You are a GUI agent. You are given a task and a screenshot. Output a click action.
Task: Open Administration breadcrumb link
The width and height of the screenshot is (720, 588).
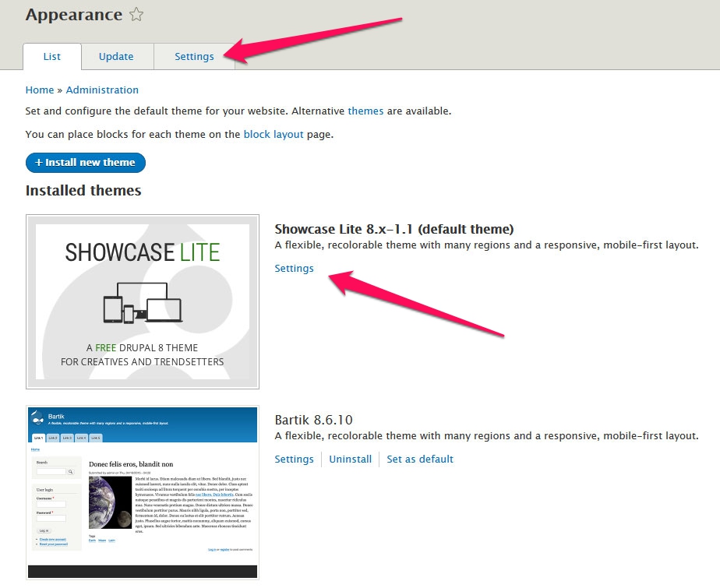point(102,90)
